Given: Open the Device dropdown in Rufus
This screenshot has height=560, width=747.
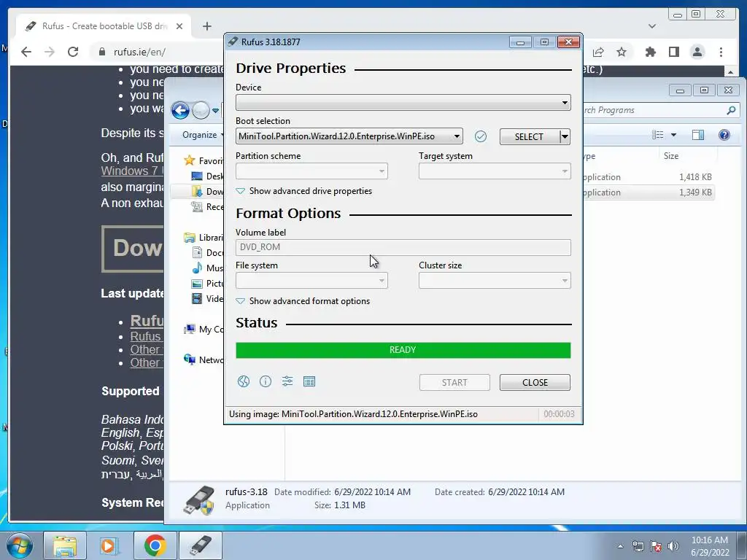Looking at the screenshot, I should click(x=403, y=103).
